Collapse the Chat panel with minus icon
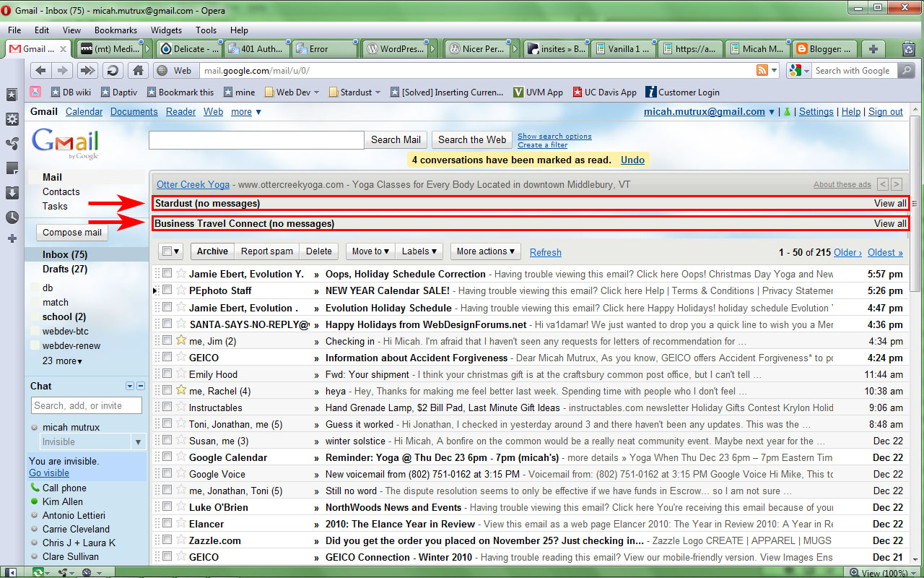This screenshot has height=578, width=924. pyautogui.click(x=141, y=387)
